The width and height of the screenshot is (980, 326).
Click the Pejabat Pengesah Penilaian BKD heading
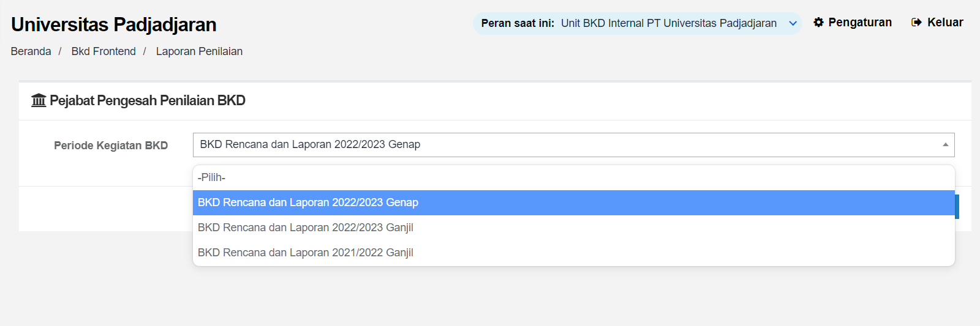(x=148, y=100)
